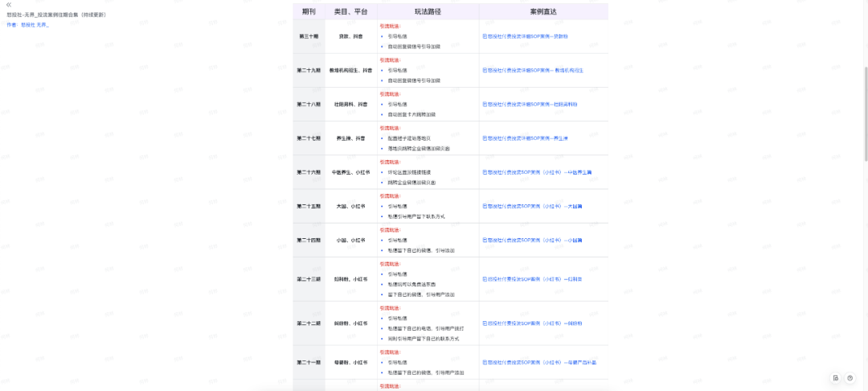This screenshot has height=391, width=868.
Task: Select the 第二十二期 cell
Action: [309, 323]
